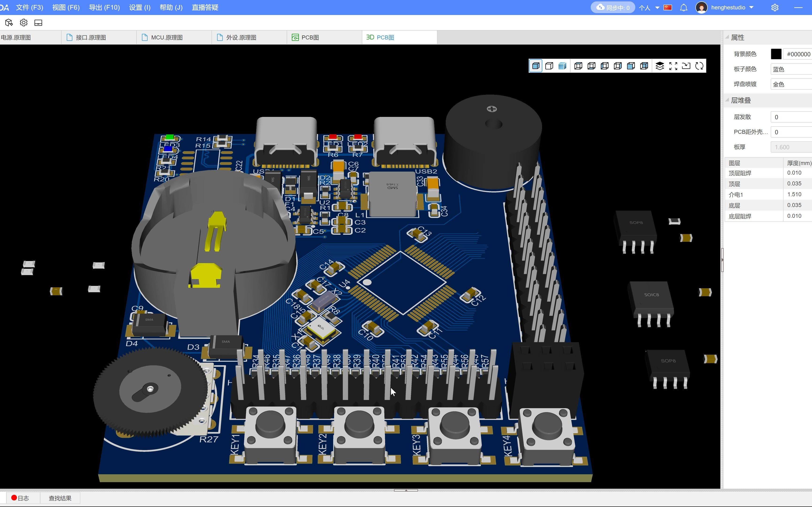Switch to top face view cube

578,66
